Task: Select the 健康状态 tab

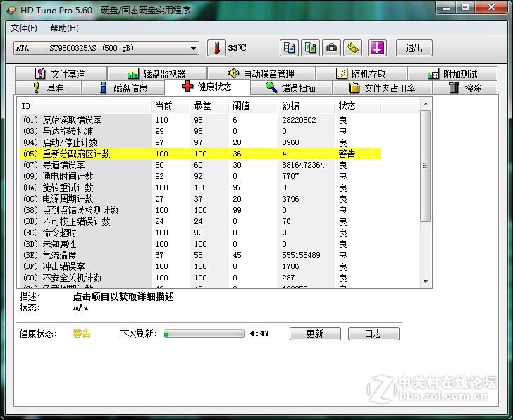Action: pos(207,87)
